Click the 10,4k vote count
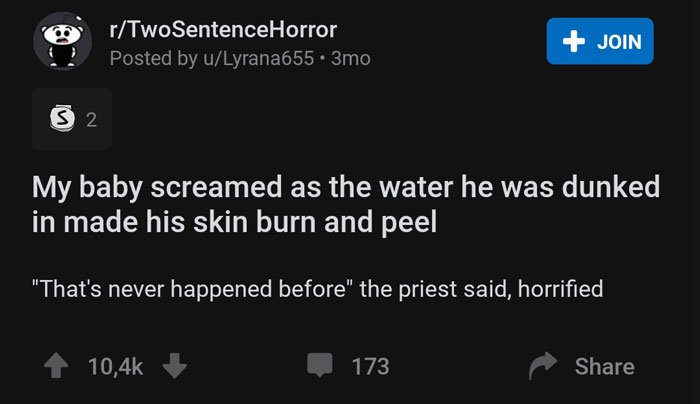 116,367
